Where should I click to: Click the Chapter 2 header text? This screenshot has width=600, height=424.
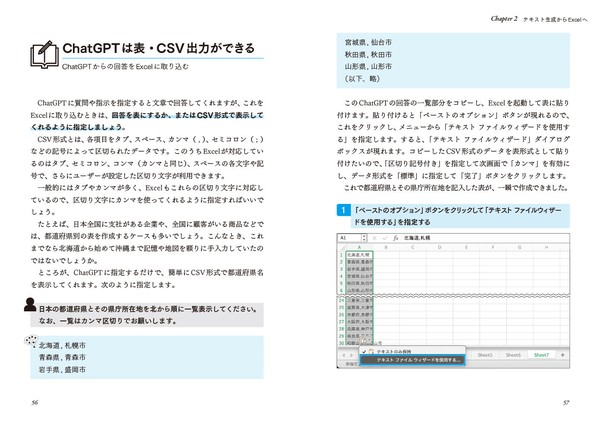click(x=504, y=19)
